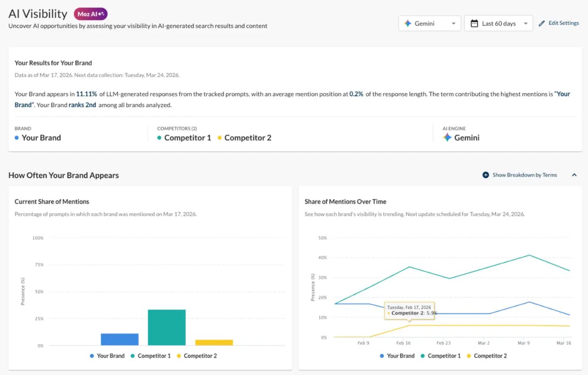Viewport: 588px width, 375px height.
Task: Click the 11.11% value in summary text
Action: tap(86, 94)
